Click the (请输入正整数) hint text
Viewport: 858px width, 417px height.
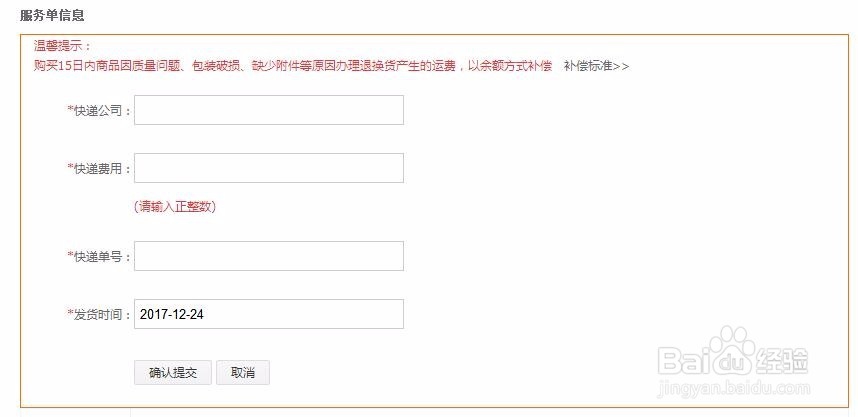pyautogui.click(x=175, y=207)
